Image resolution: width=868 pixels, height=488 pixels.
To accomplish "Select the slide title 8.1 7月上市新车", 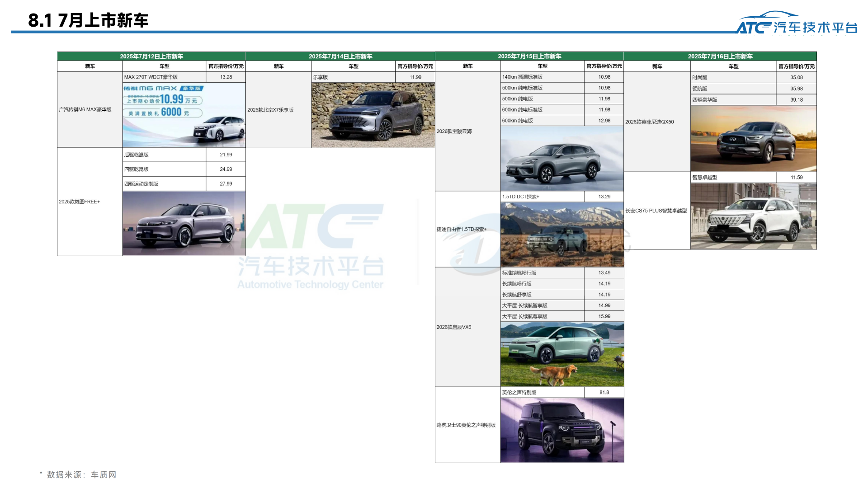I will pyautogui.click(x=88, y=20).
